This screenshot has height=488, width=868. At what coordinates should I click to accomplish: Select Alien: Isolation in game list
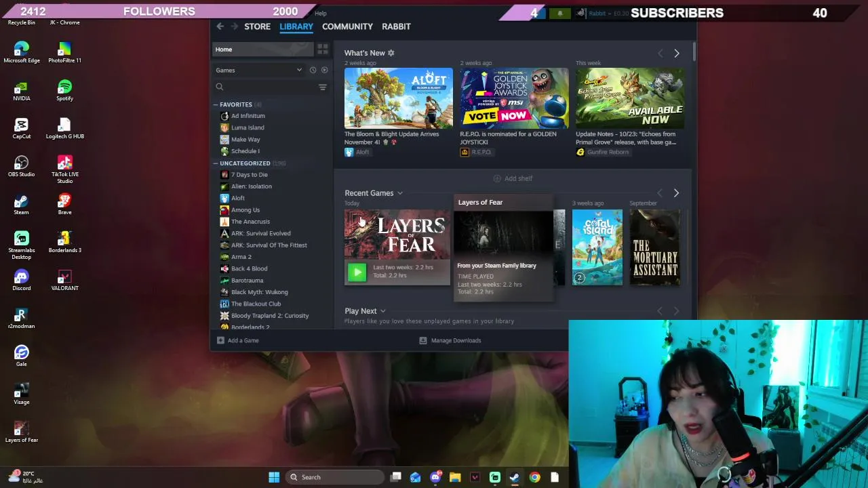point(252,186)
